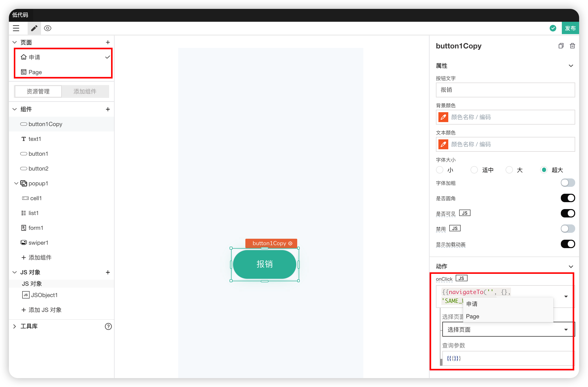Image resolution: width=588 pixels, height=387 pixels.
Task: Open the 选择页面 dropdown
Action: (x=508, y=329)
